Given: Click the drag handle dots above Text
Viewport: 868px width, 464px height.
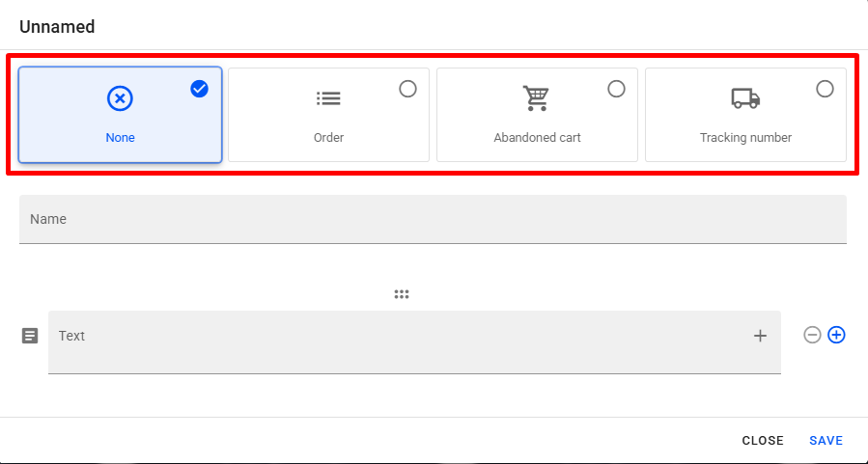Looking at the screenshot, I should pos(402,294).
